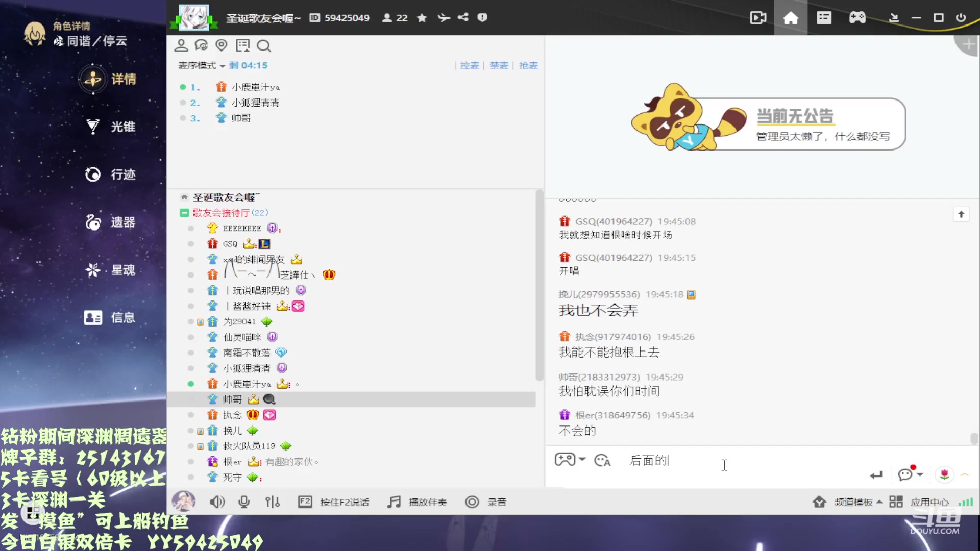
Task: Open the game controller icon in title bar
Action: click(857, 18)
